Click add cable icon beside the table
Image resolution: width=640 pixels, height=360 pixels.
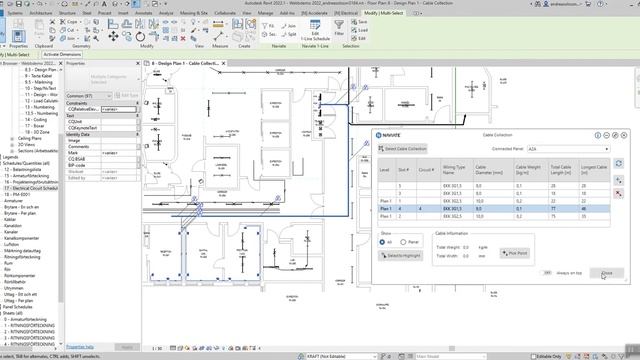click(619, 180)
